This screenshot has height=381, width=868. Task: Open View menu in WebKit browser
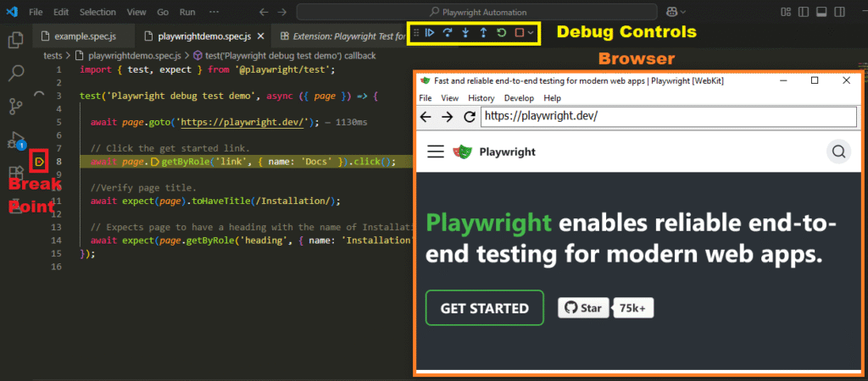tap(450, 98)
